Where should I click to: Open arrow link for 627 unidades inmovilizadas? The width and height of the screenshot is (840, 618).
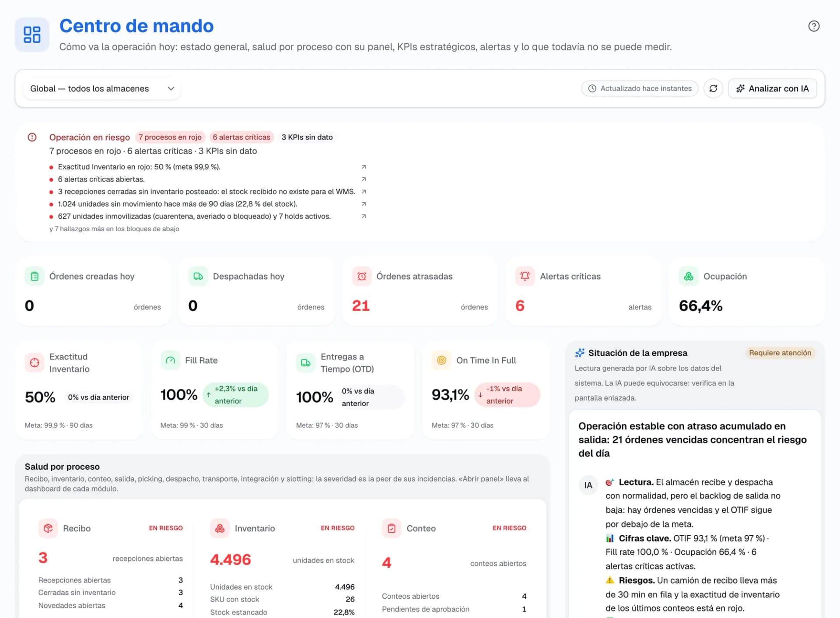(x=364, y=216)
